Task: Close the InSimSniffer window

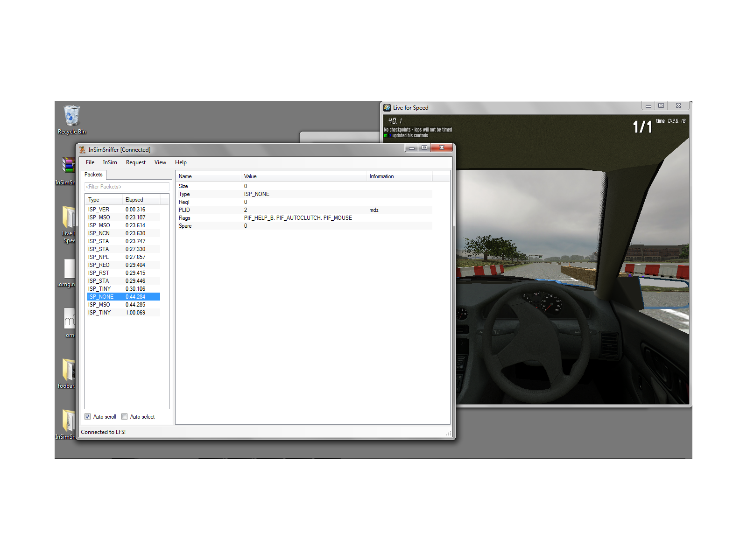Action: 442,148
